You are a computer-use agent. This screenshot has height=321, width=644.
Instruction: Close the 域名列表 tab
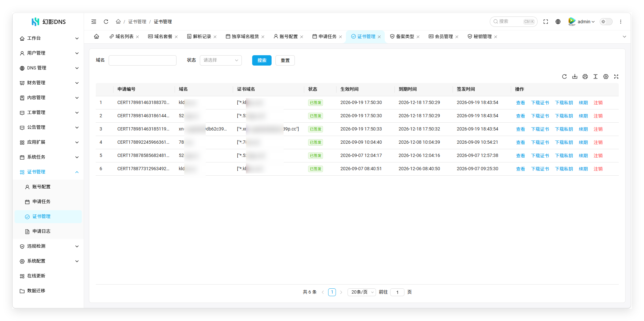coord(137,37)
